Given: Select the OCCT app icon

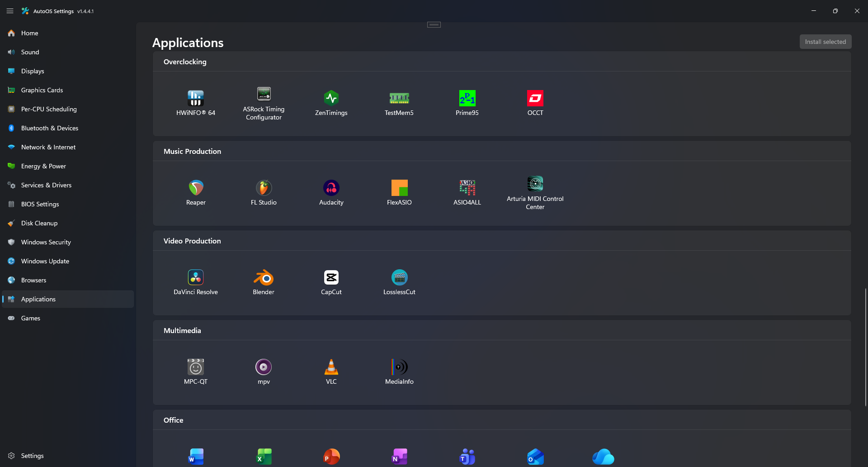Looking at the screenshot, I should tap(535, 98).
